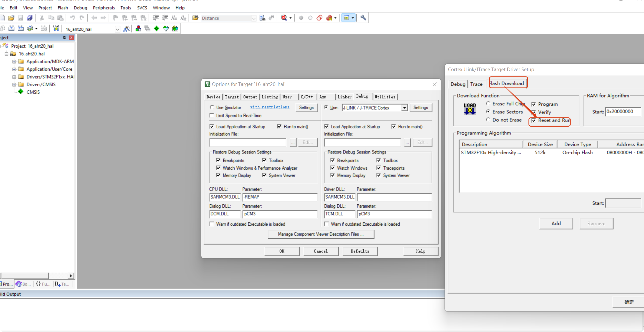
Task: Click the Save All toolbar icon
Action: (x=30, y=18)
